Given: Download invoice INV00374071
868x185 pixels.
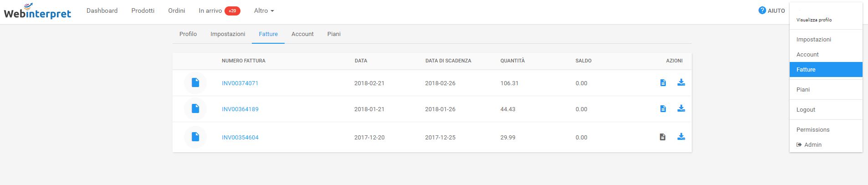Looking at the screenshot, I should tap(681, 82).
